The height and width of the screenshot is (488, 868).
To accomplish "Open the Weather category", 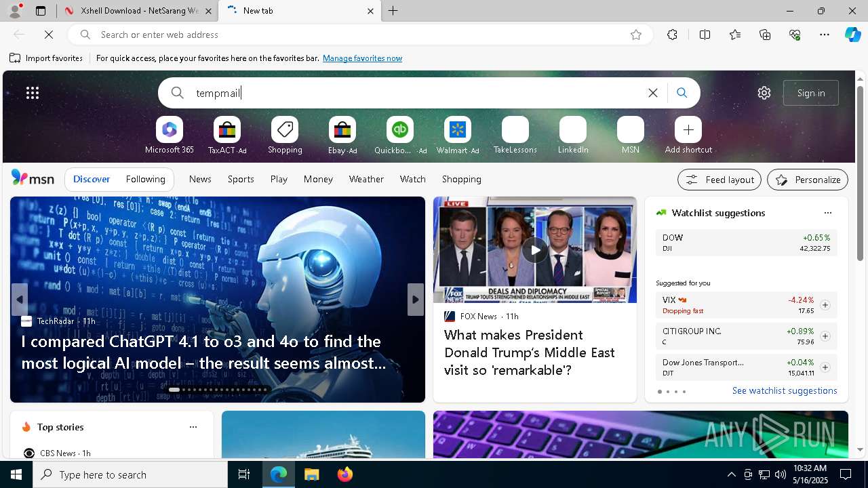I will point(366,179).
